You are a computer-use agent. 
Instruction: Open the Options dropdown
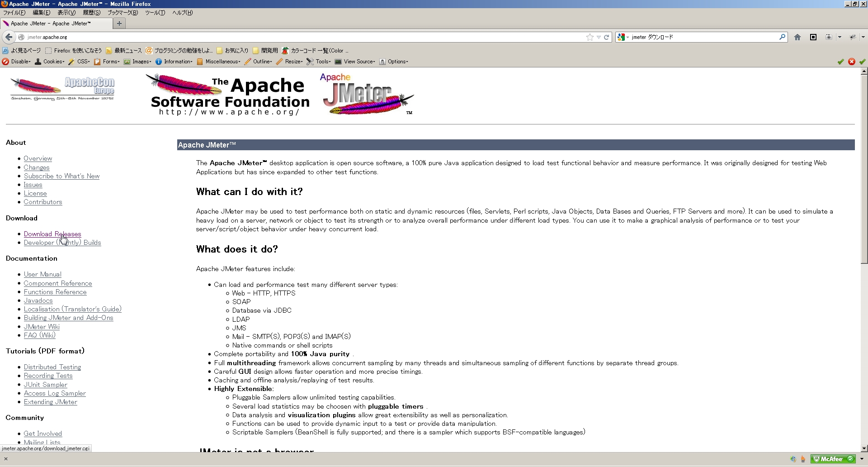tap(394, 62)
